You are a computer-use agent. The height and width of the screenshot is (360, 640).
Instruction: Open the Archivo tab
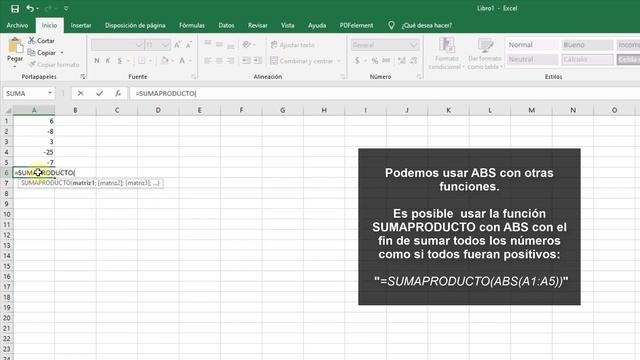click(x=17, y=25)
